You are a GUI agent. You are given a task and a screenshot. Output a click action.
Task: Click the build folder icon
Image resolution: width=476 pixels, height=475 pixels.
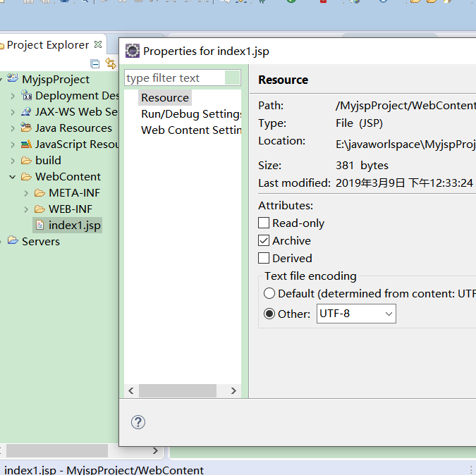tap(26, 160)
